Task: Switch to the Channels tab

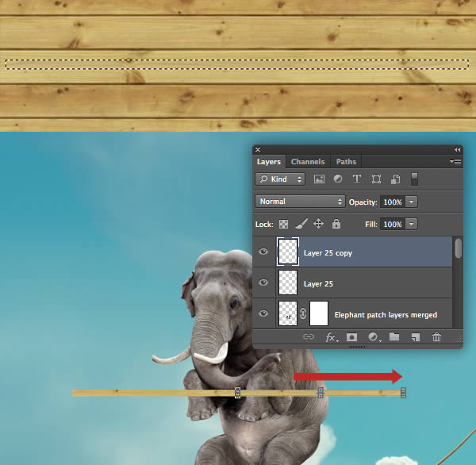Action: (308, 162)
